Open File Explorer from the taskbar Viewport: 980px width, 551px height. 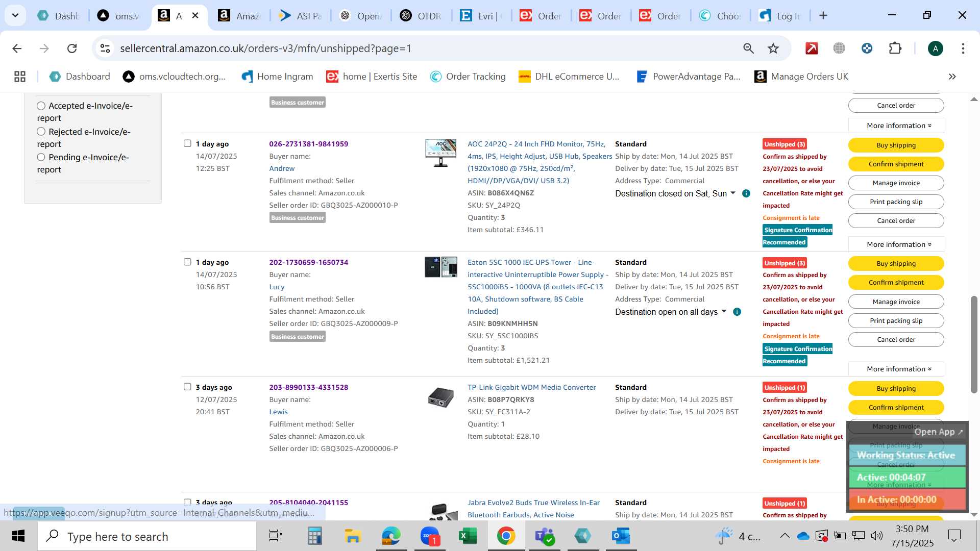353,536
